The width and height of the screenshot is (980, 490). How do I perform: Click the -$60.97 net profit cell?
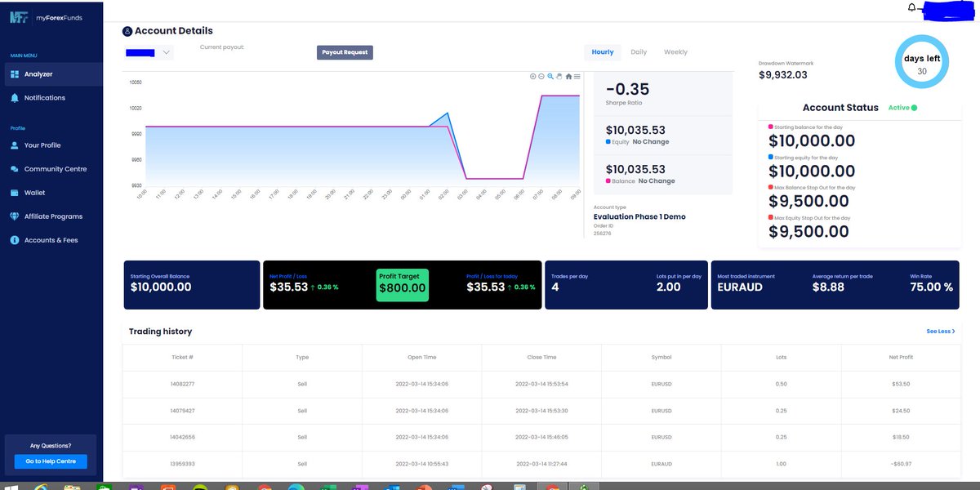(902, 464)
